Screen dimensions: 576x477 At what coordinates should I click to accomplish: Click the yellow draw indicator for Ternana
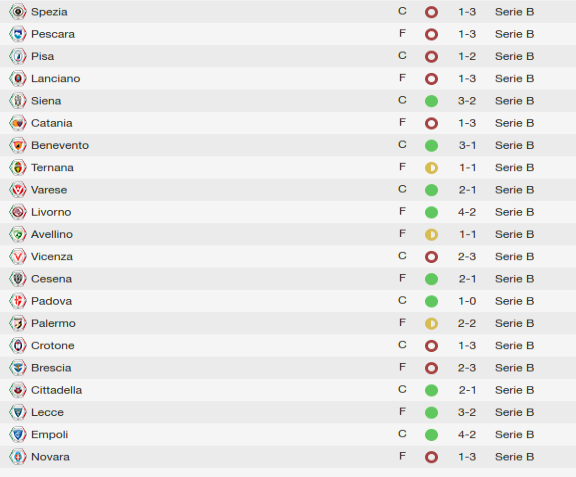[x=431, y=168]
